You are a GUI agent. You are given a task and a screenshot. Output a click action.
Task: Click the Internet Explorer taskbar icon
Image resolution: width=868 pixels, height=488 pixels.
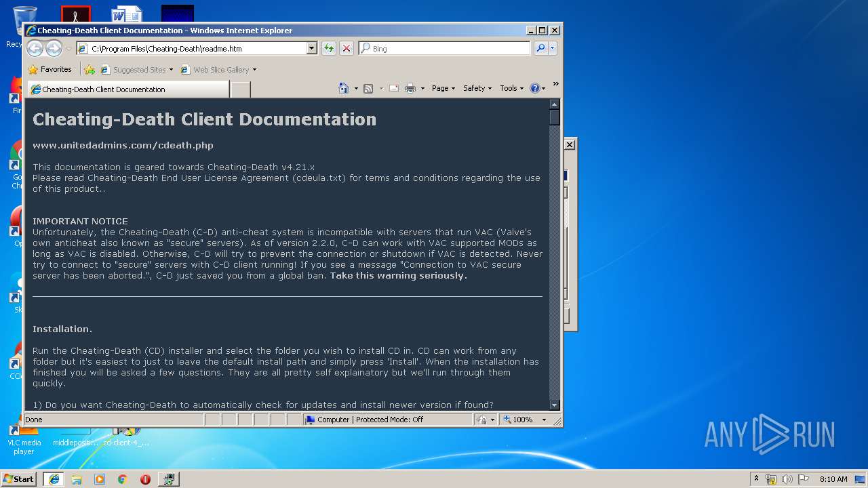click(54, 479)
